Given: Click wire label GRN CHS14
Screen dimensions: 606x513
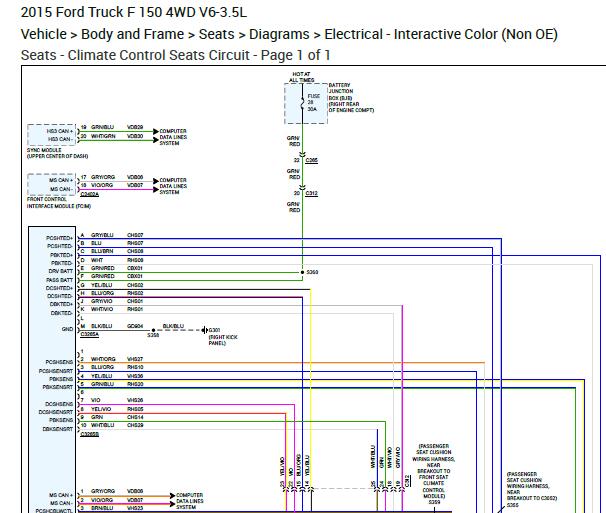Looking at the screenshot, I should tap(117, 417).
